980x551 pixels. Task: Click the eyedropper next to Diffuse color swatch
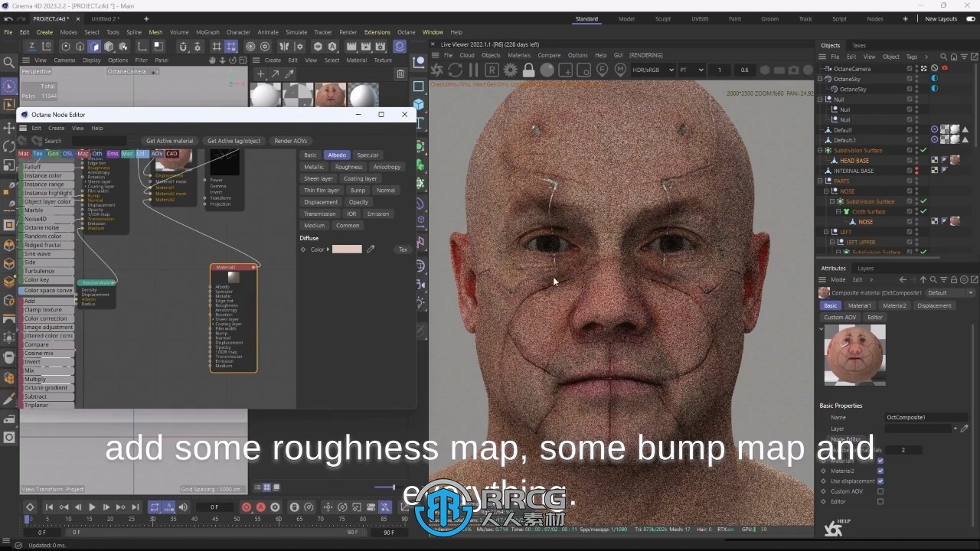click(371, 249)
